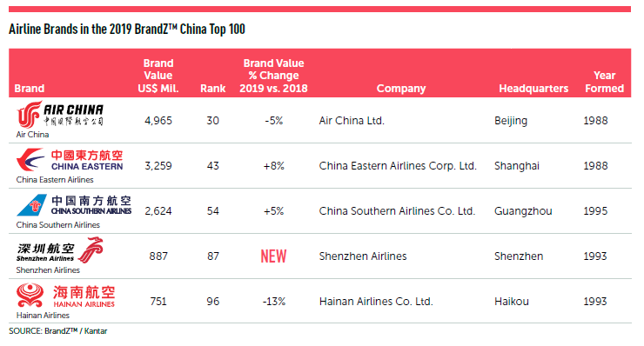Image resolution: width=644 pixels, height=346 pixels.
Task: Select rank 54 for China Southern Airlines
Action: 212,211
